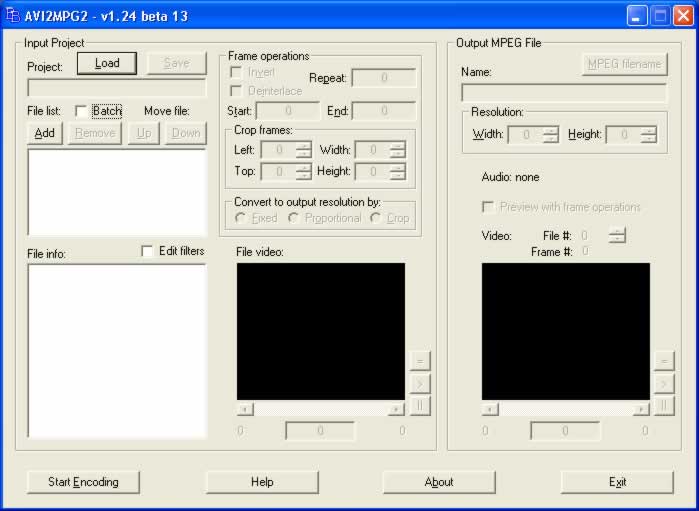
Task: Click the resolution Width spinner arrows
Action: click(551, 134)
